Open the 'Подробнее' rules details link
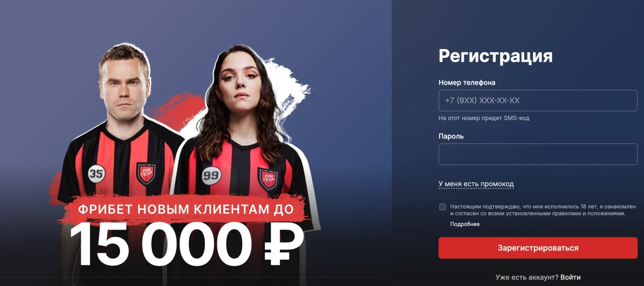 click(465, 224)
